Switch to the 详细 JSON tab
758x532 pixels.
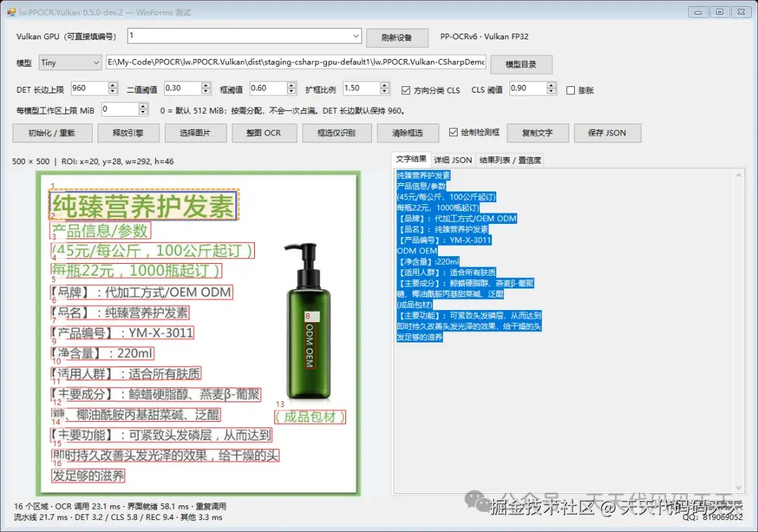pyautogui.click(x=453, y=161)
